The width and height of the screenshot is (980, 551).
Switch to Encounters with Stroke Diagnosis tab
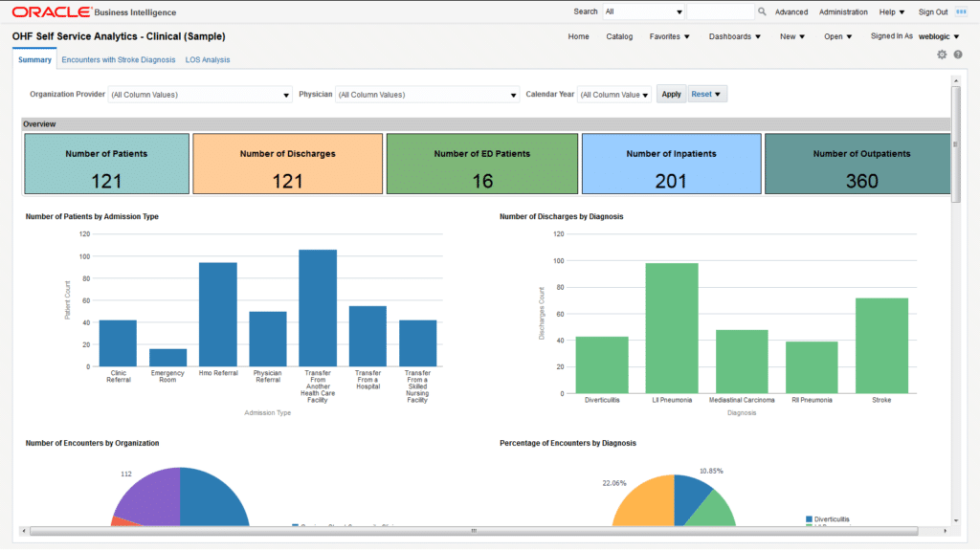coord(118,60)
